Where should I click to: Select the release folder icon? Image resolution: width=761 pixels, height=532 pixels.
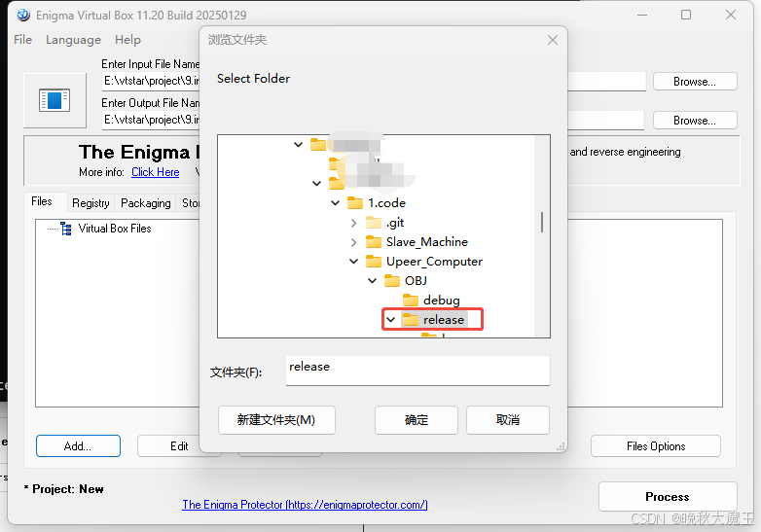411,320
